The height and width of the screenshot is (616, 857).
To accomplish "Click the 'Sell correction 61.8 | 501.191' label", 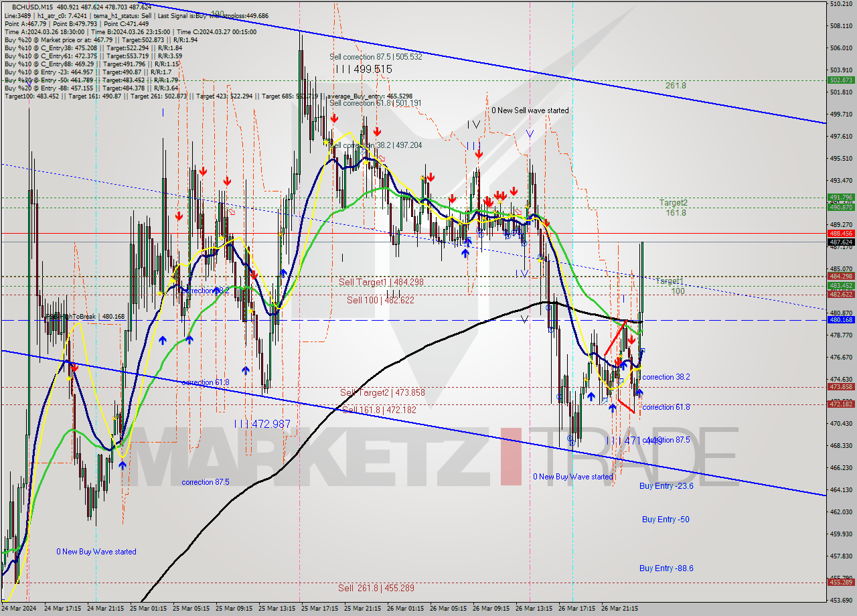I will [375, 103].
